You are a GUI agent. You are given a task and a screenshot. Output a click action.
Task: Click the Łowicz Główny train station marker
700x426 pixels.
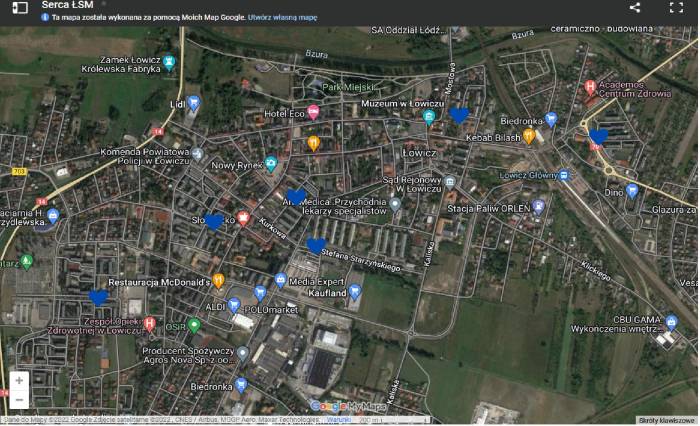[565, 175]
